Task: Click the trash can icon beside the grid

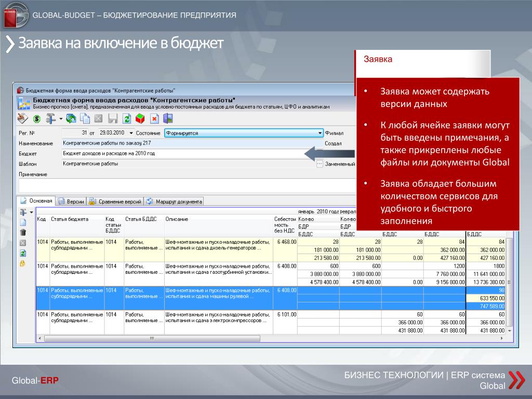Action: click(x=23, y=233)
